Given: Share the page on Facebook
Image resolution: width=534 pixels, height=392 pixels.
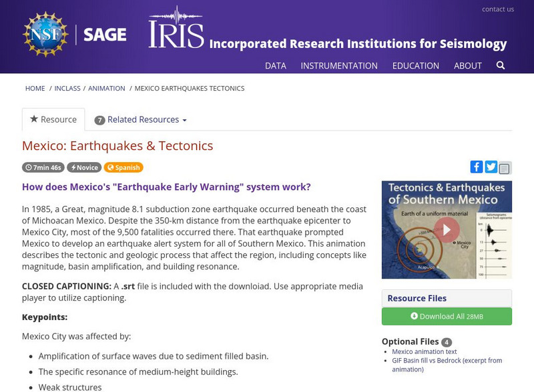Looking at the screenshot, I should 477,167.
